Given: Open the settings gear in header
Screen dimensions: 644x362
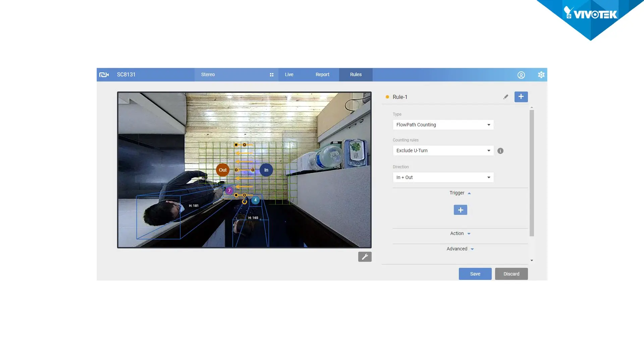Looking at the screenshot, I should [x=541, y=75].
